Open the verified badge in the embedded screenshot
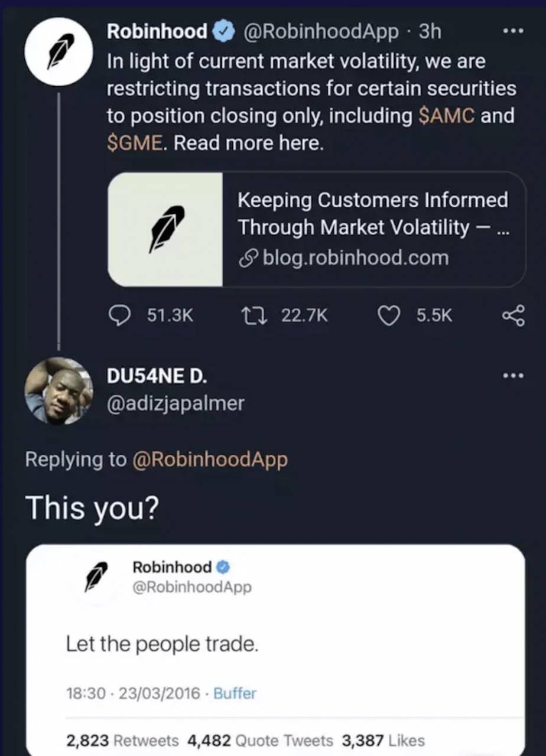This screenshot has width=546, height=756. click(223, 566)
